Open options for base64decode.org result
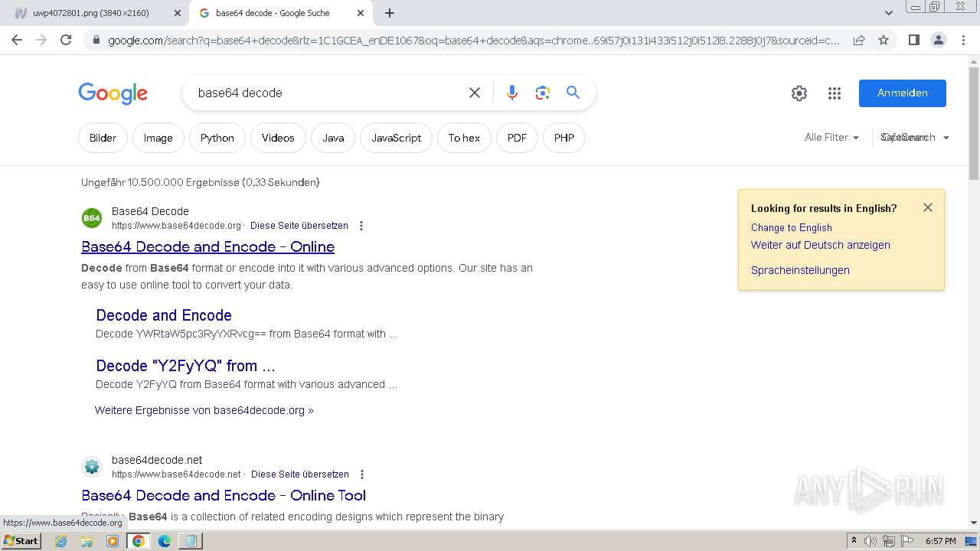This screenshot has width=980, height=551. click(361, 226)
